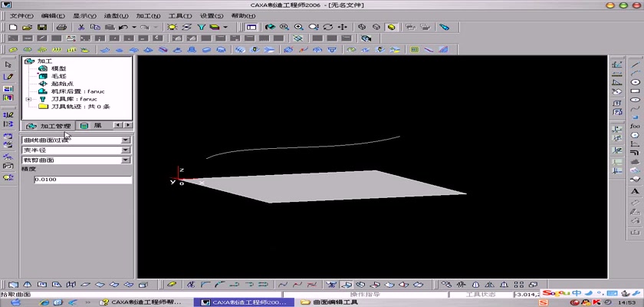The image size is (644, 307).
Task: Click the 精度 input field 0.0100
Action: (83, 180)
